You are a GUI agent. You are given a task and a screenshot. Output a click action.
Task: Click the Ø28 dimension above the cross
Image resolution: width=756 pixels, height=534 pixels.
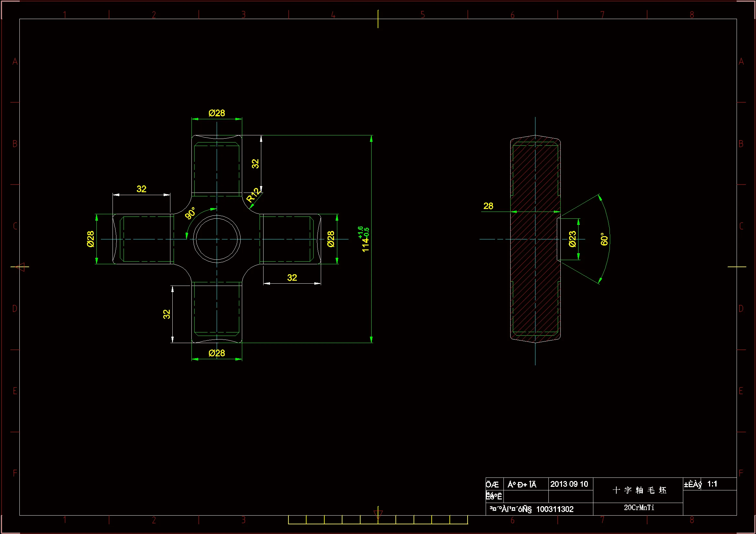coord(217,113)
